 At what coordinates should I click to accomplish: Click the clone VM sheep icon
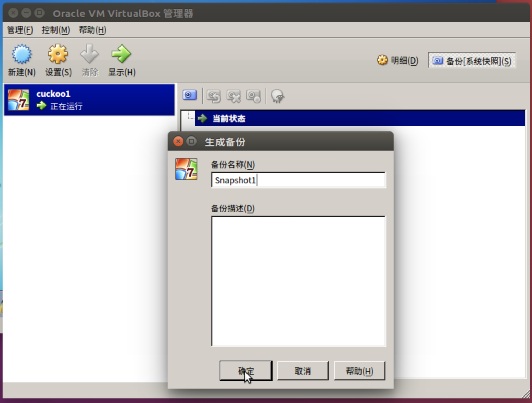click(278, 96)
